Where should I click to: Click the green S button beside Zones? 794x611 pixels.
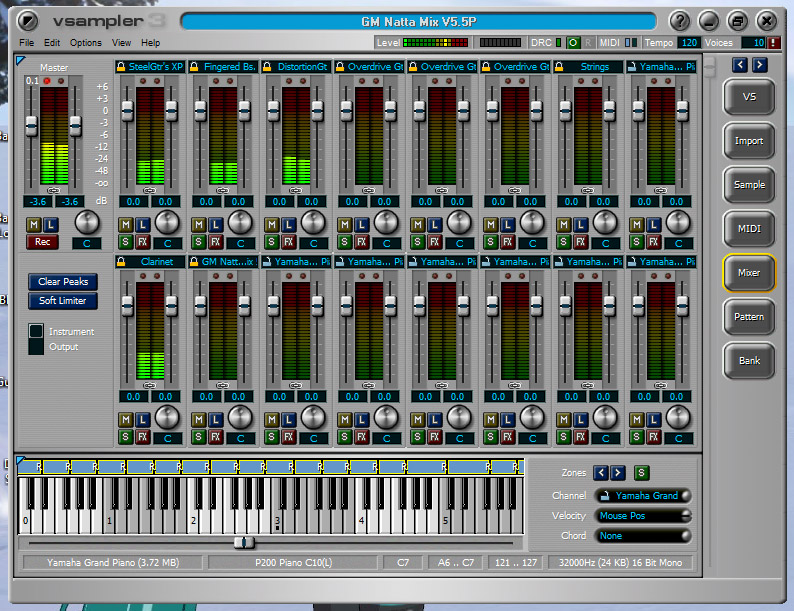coord(642,473)
